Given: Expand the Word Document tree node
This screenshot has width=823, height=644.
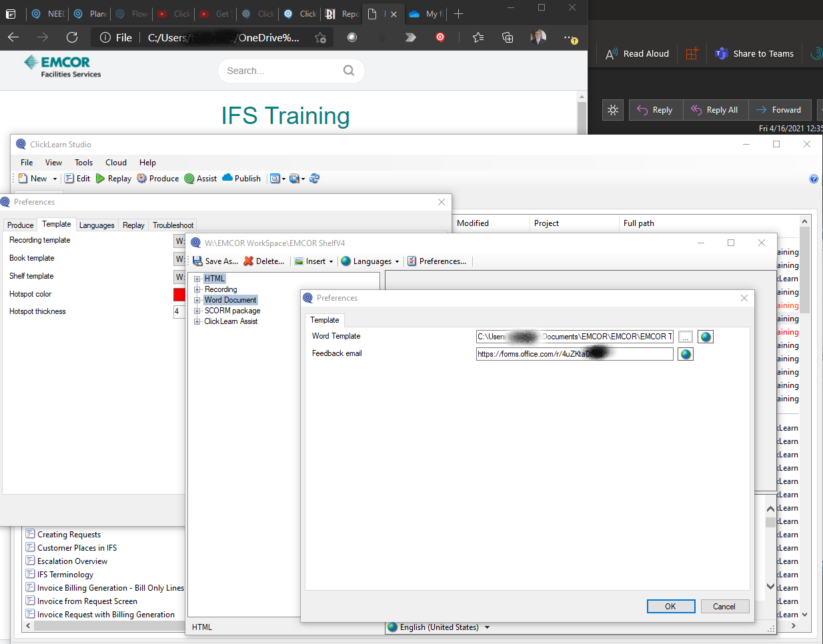Looking at the screenshot, I should pos(197,300).
